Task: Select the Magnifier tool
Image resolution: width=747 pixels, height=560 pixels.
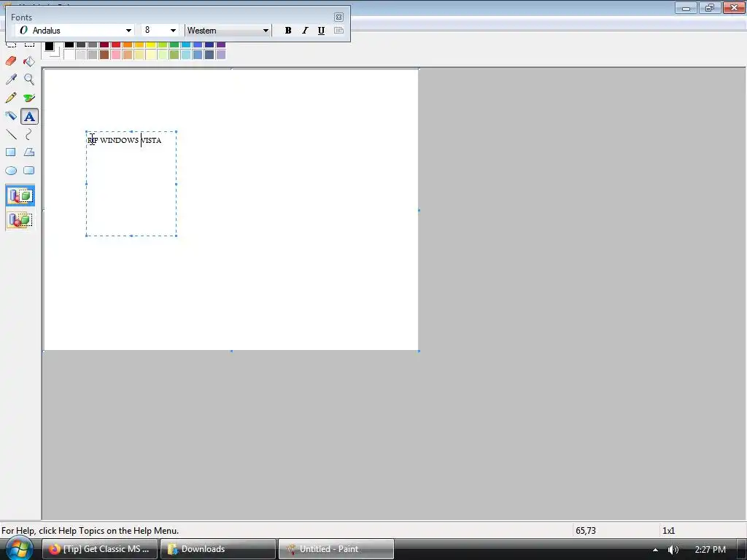Action: [x=29, y=79]
